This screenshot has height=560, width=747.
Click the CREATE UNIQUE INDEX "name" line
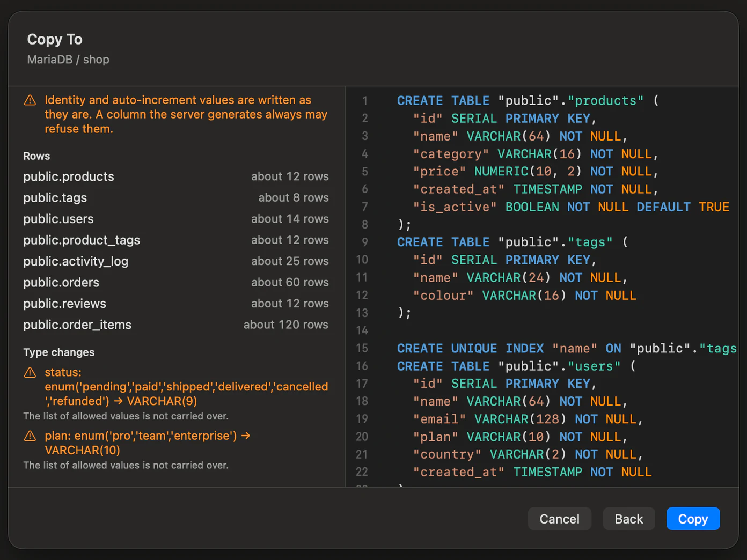567,349
